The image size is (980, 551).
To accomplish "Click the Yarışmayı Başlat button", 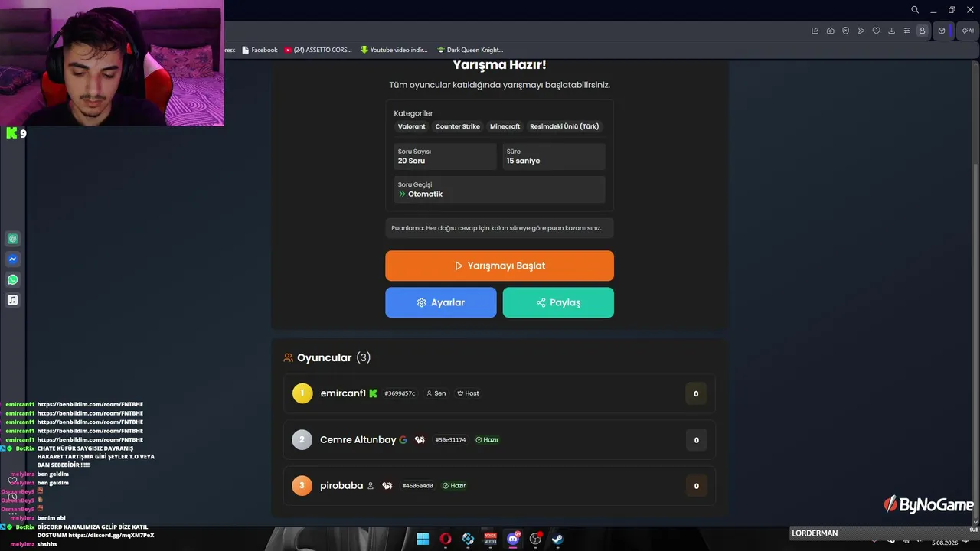I will [x=499, y=266].
